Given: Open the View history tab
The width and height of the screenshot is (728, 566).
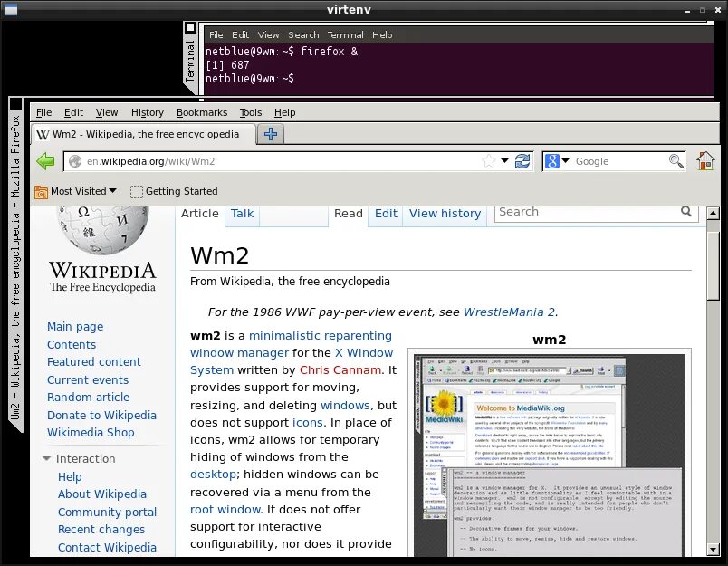Looking at the screenshot, I should tap(445, 214).
